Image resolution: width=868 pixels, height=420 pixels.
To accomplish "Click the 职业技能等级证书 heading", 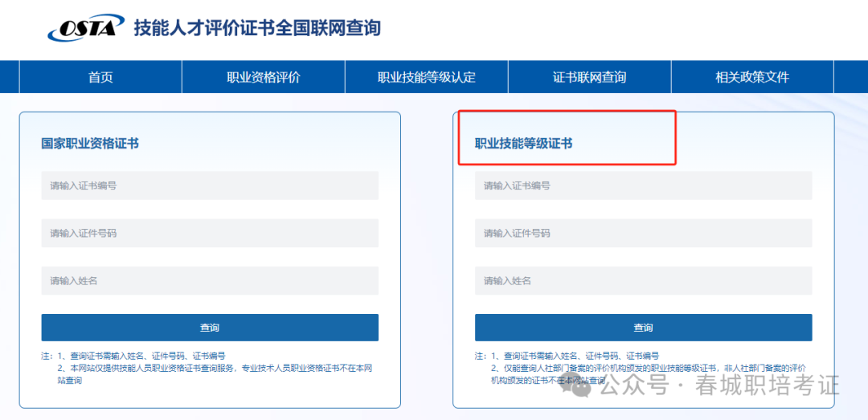I will tap(524, 144).
